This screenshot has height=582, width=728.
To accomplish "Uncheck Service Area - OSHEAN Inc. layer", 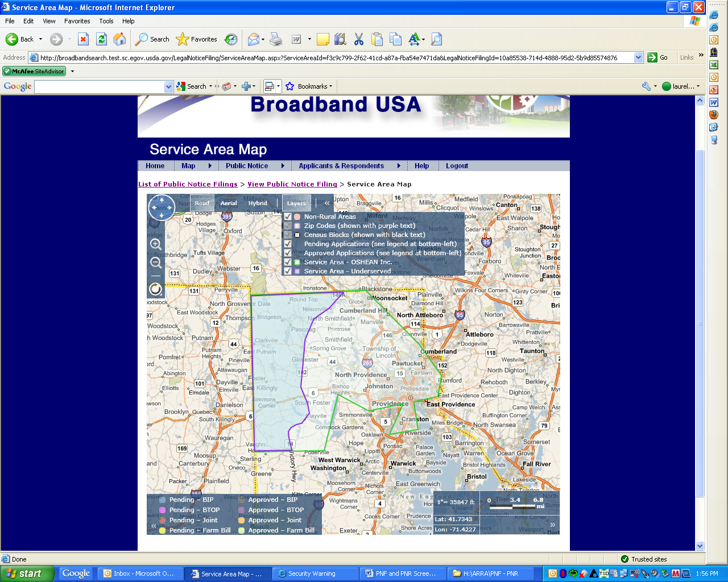I will point(288,262).
